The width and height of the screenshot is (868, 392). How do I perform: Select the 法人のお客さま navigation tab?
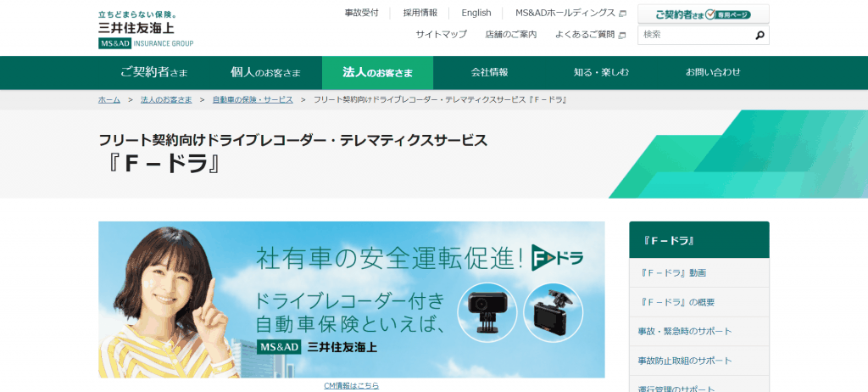click(377, 72)
